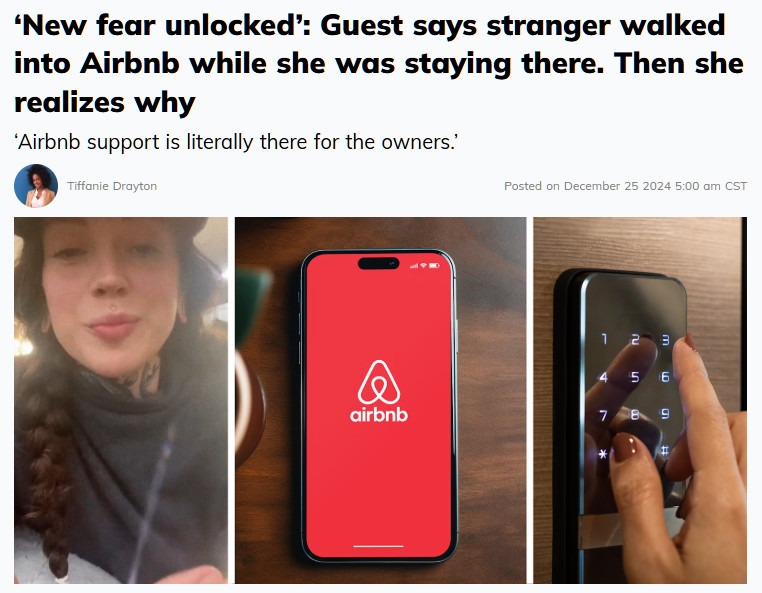Screen dimensions: 762x593
Task: Tap the Wi-Fi icon in phone status bar
Action: click(x=423, y=265)
